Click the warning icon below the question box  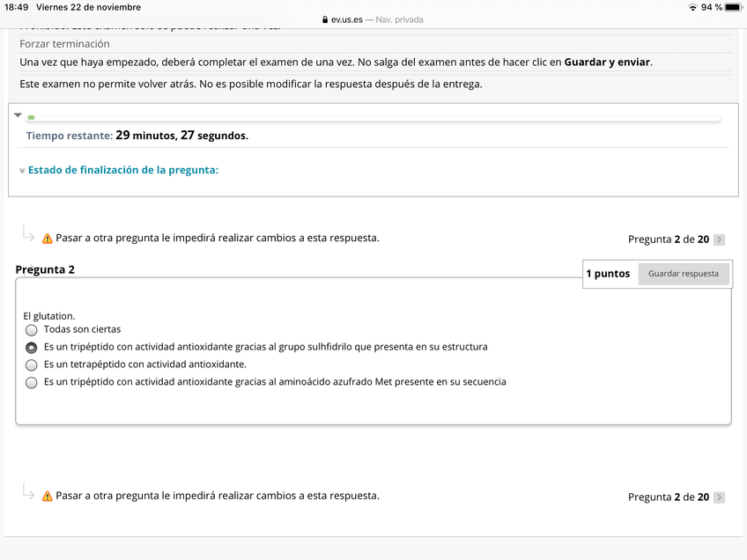(x=48, y=497)
